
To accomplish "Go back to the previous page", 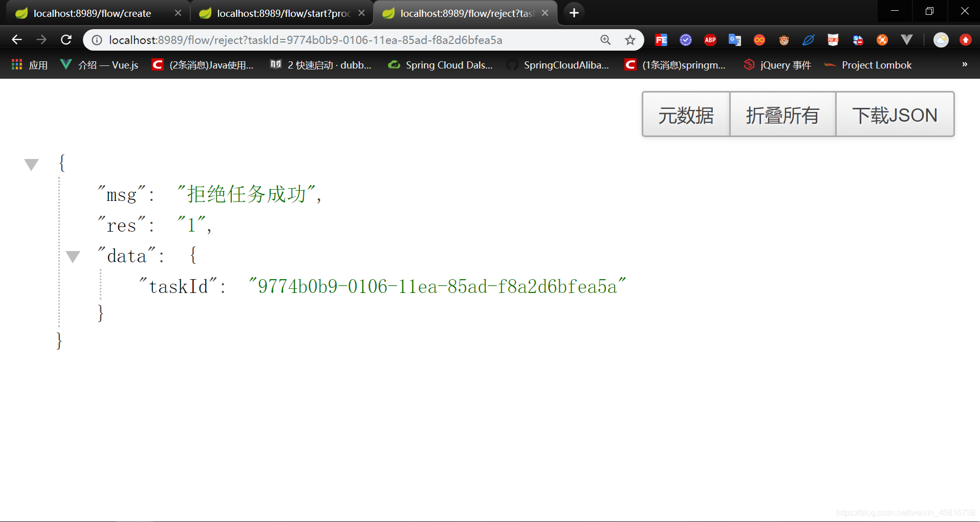I will click(17, 40).
